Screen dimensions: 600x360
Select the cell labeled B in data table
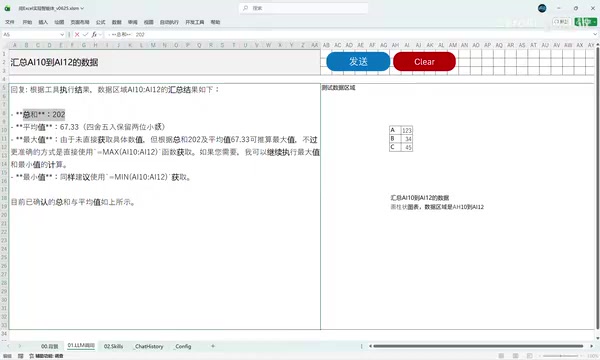point(395,139)
